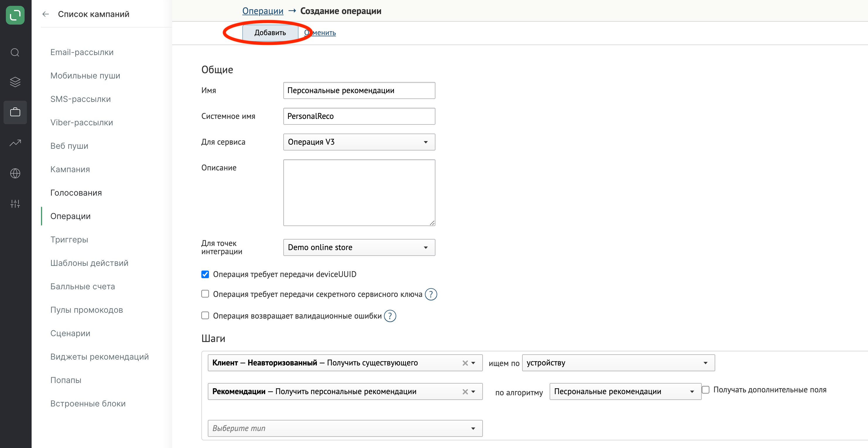Click the Мобильные пуши sidebar icon
The width and height of the screenshot is (868, 448).
[86, 75]
